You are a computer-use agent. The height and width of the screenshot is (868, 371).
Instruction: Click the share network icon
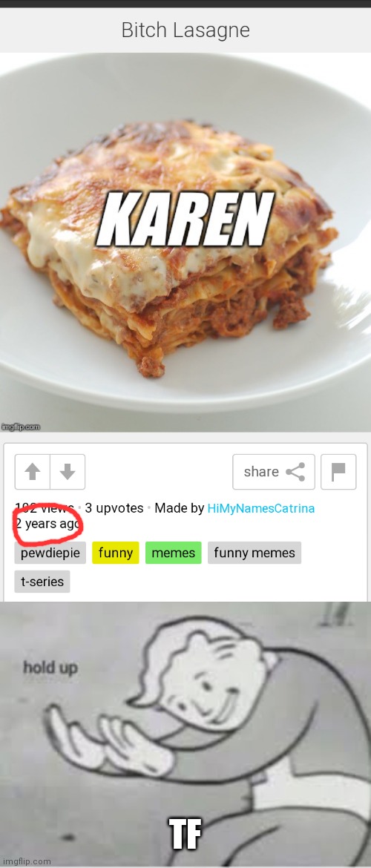click(295, 472)
